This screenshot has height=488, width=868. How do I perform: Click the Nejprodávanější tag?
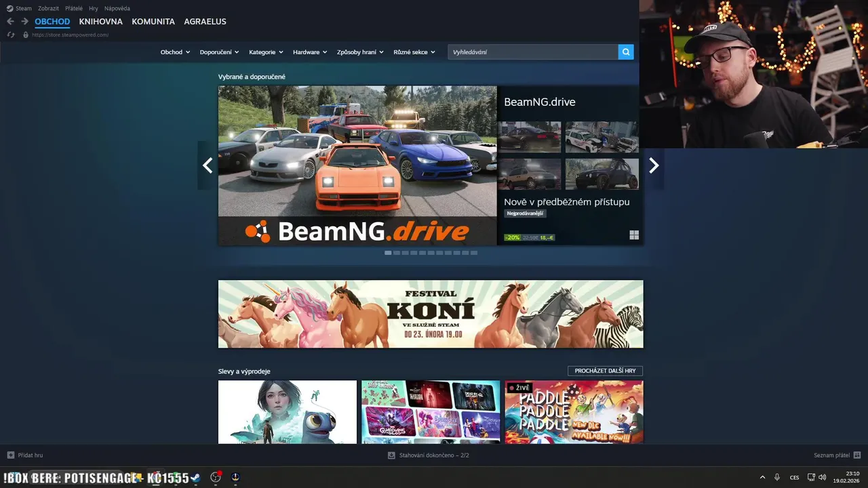(525, 213)
